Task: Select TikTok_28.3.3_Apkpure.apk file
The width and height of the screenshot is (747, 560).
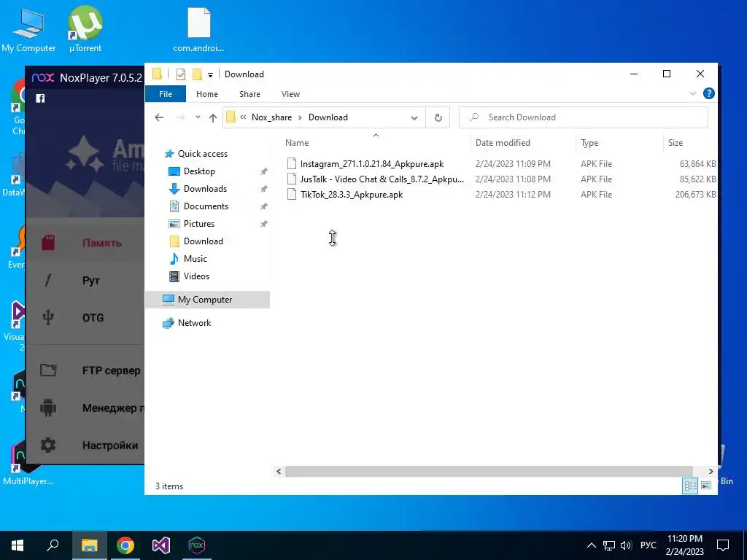Action: click(x=352, y=194)
